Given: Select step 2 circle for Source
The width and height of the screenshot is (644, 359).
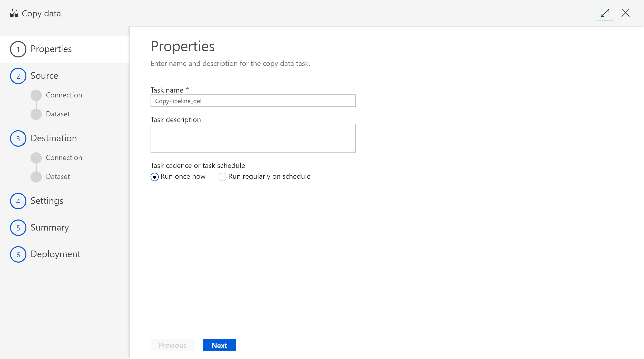Looking at the screenshot, I should [x=18, y=76].
